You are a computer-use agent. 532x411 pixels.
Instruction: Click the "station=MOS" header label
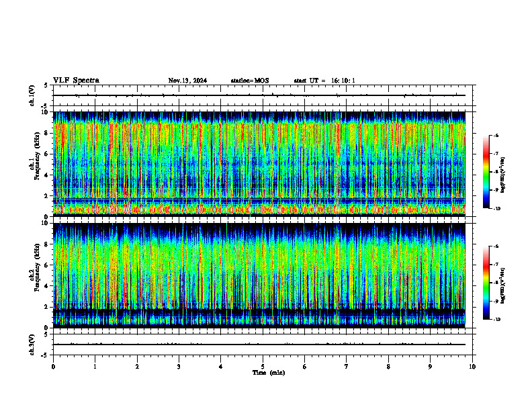(250, 81)
